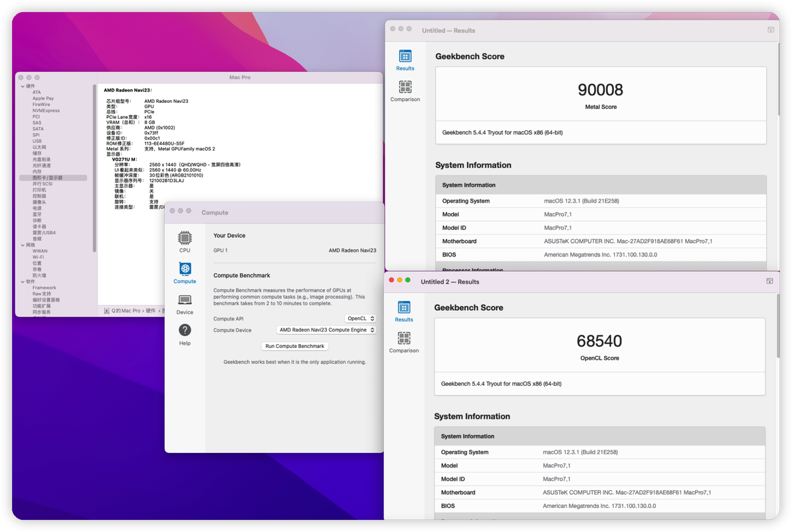Select Framework under 软件

pyautogui.click(x=45, y=288)
